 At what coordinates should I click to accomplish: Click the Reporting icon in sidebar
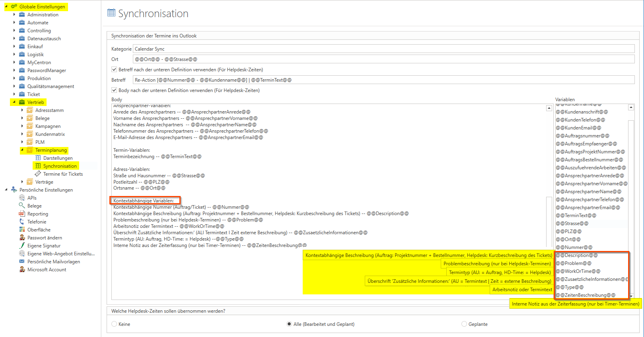22,214
